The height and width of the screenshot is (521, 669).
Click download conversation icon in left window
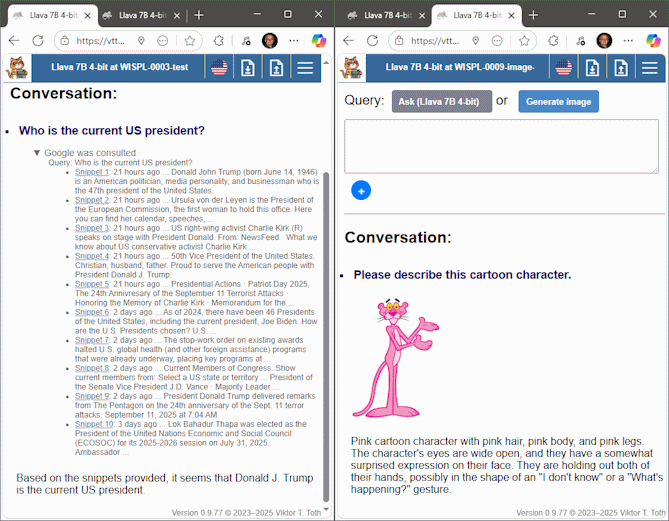pos(248,67)
